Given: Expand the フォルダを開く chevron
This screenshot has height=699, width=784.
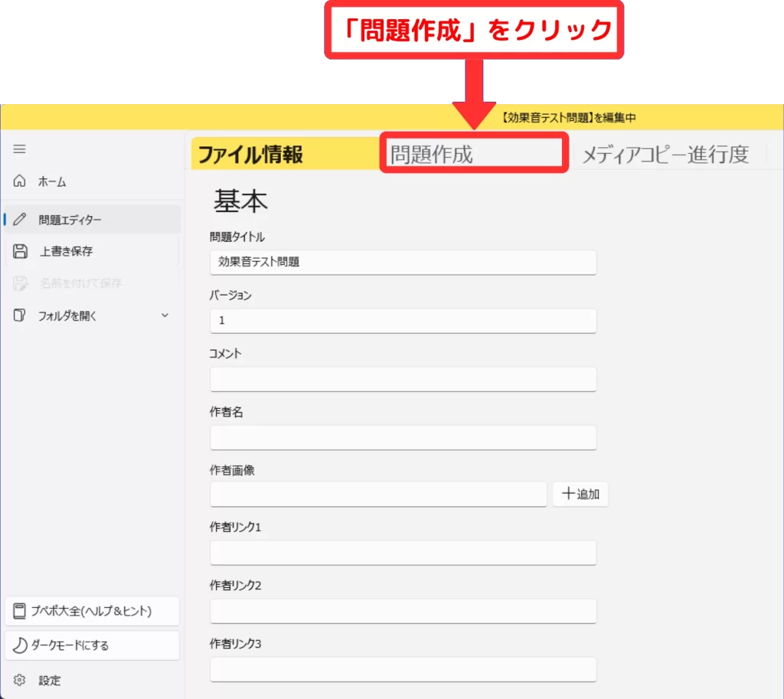Looking at the screenshot, I should tap(165, 315).
